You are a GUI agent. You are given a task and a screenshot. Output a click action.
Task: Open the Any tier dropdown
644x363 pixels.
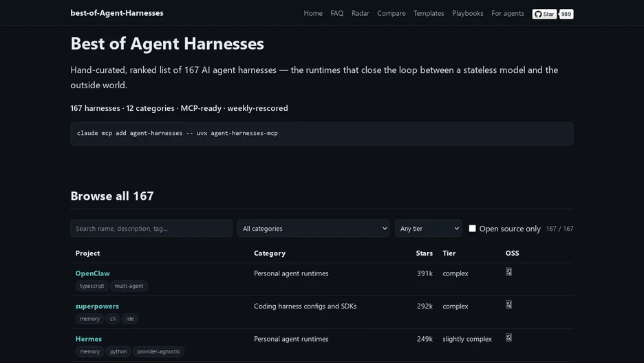tap(429, 228)
